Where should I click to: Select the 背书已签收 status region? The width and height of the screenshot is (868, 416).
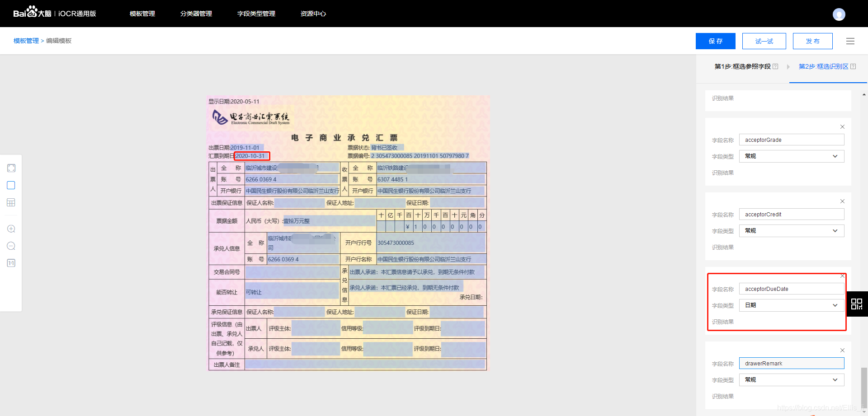pyautogui.click(x=387, y=148)
